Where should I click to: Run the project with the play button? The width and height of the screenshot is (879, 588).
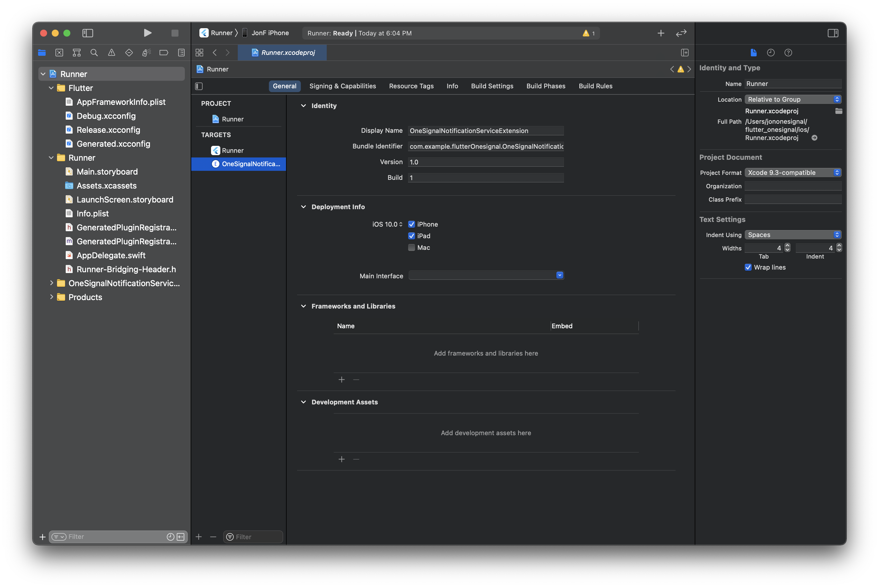point(147,33)
